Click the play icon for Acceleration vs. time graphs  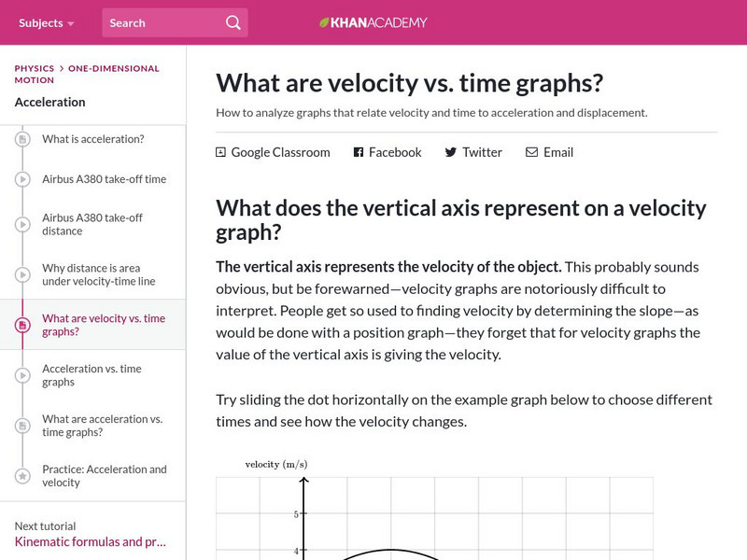21,375
